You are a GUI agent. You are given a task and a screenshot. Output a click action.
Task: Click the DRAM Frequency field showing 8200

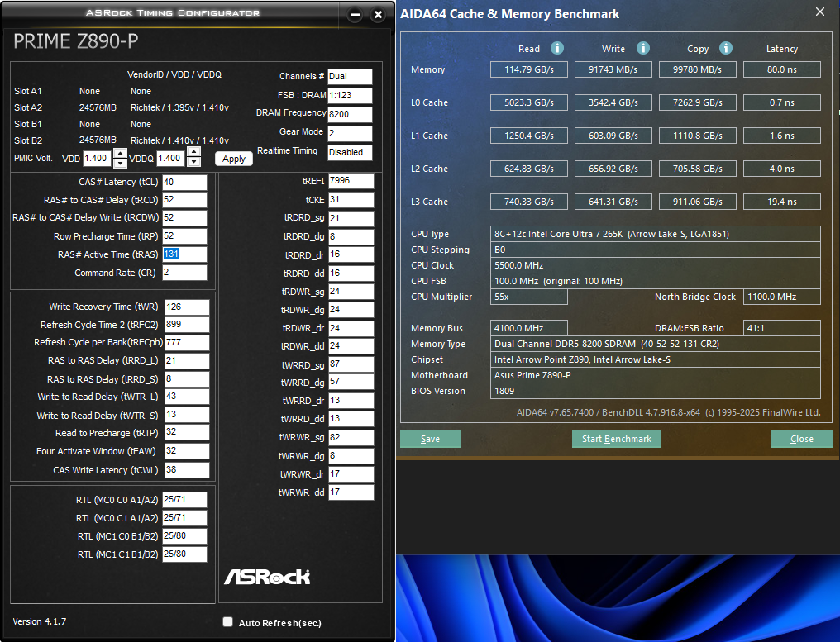(350, 114)
